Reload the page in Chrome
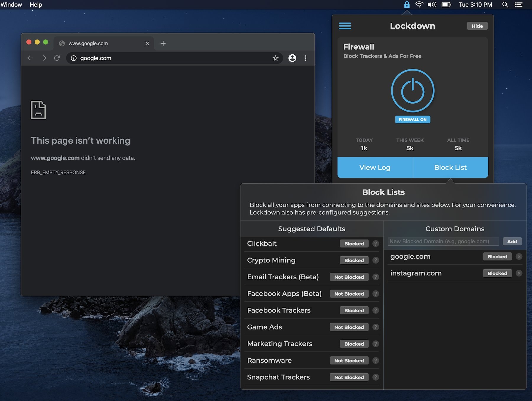Screen dimensions: 532x401 pyautogui.click(x=57, y=58)
